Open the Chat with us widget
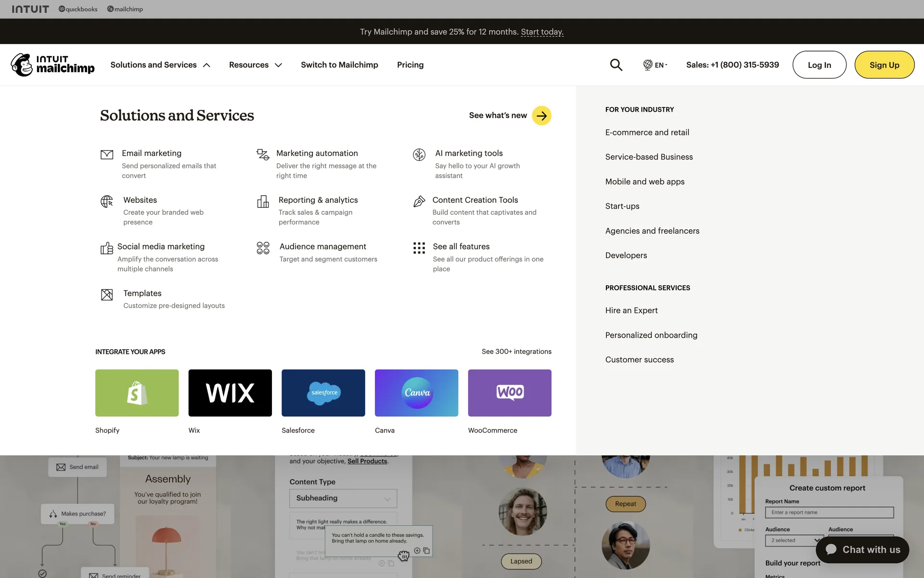This screenshot has width=924, height=578. point(862,550)
